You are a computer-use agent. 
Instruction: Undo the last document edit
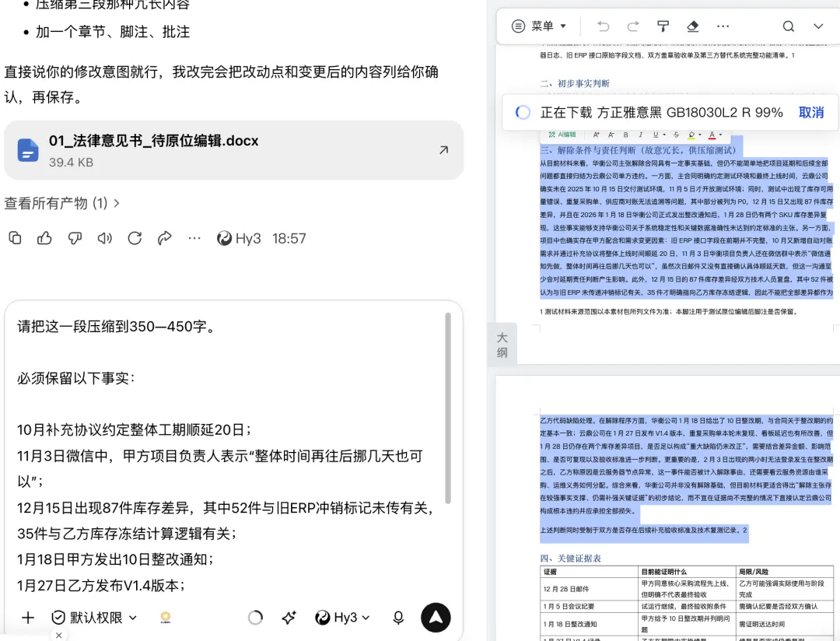(x=604, y=26)
